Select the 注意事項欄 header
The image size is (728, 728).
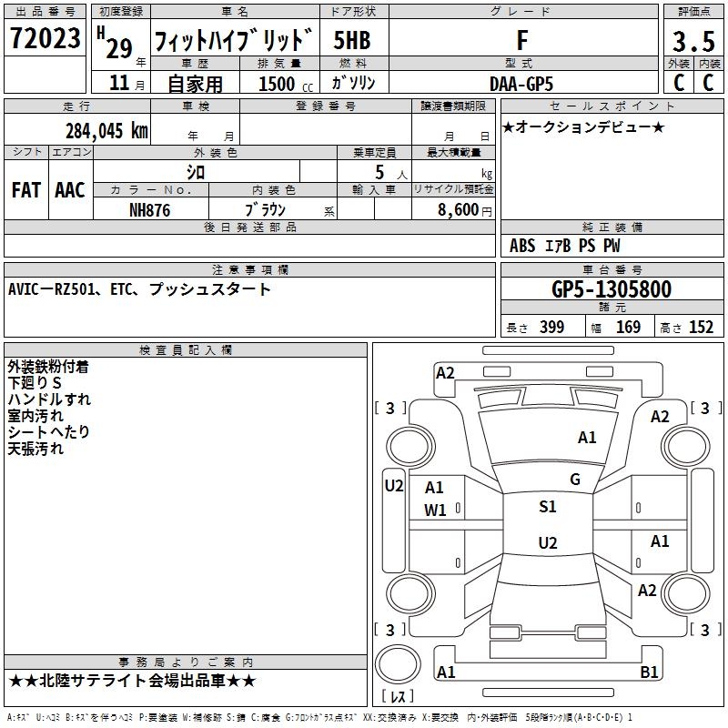[249, 269]
